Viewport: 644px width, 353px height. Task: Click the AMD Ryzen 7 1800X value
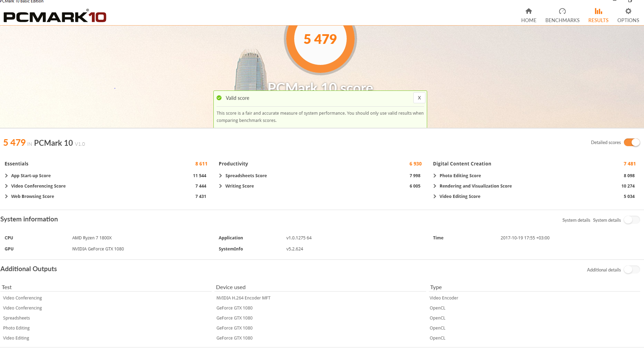point(92,238)
